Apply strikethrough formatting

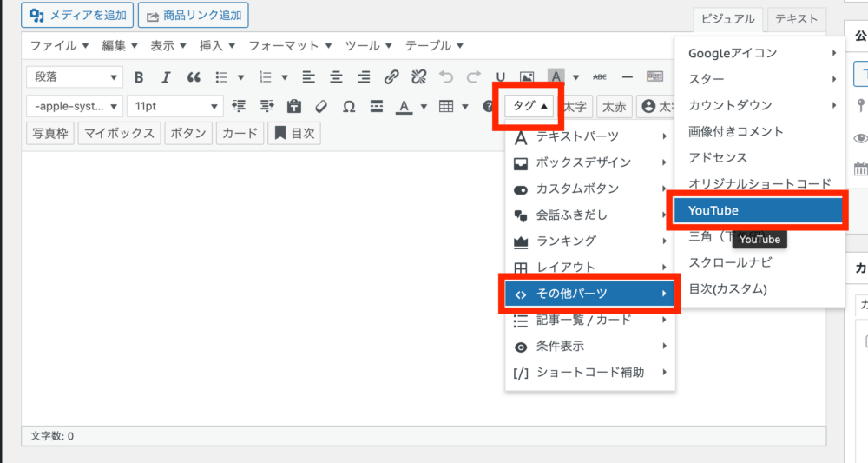600,77
